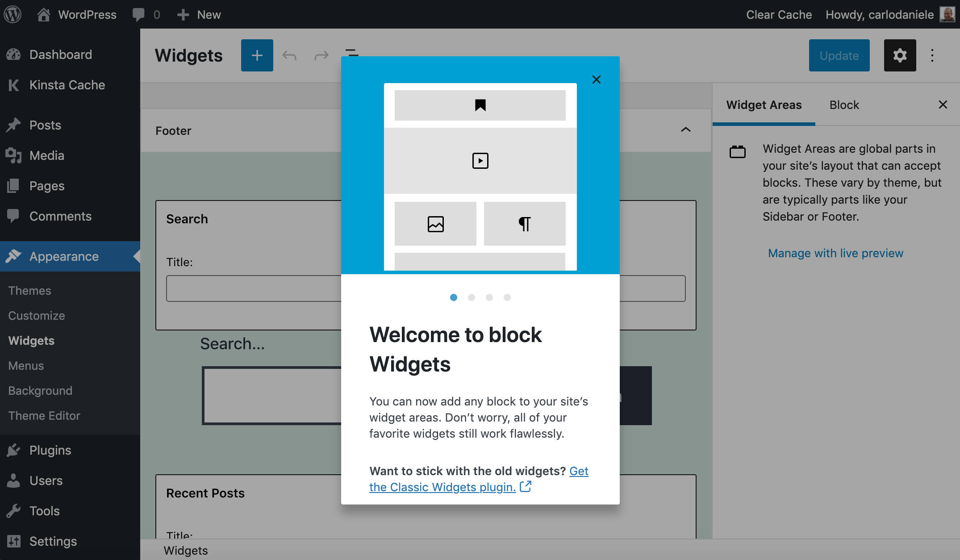Screen dimensions: 960x560
Task: Click the Manage with live preview link
Action: click(835, 253)
